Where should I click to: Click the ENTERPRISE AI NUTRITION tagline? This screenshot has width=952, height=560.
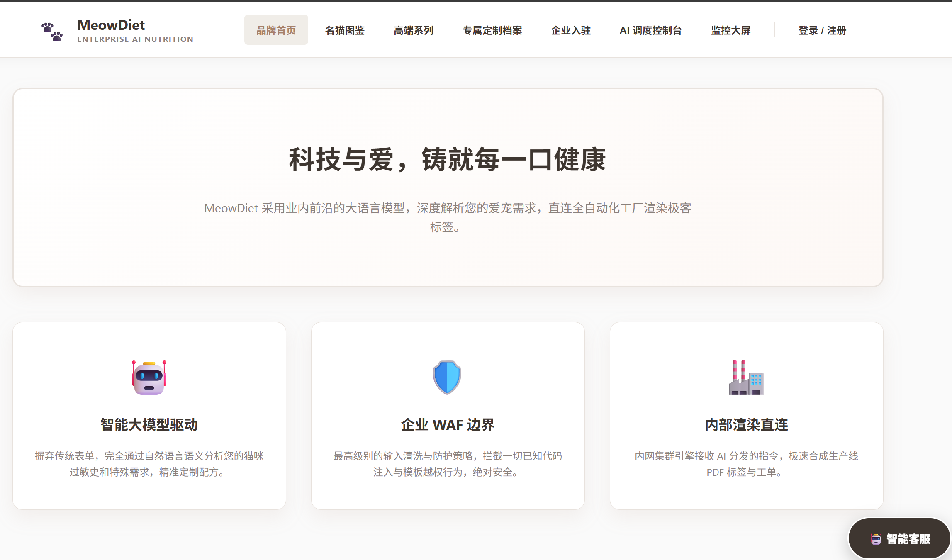(x=135, y=39)
